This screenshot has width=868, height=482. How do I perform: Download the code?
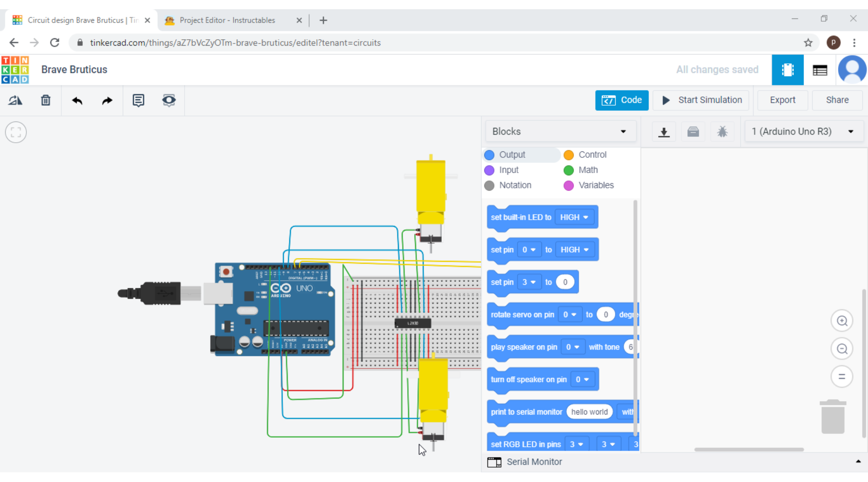pyautogui.click(x=664, y=132)
